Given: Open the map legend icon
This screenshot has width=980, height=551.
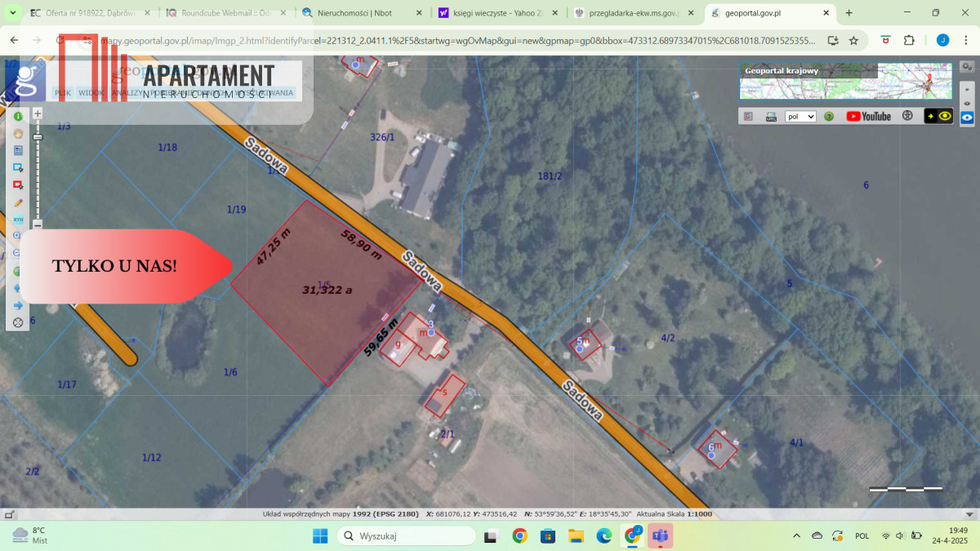Looking at the screenshot, I should [749, 117].
